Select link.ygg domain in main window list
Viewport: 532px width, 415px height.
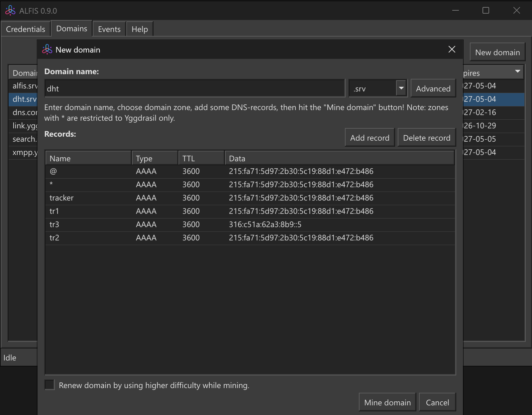pos(23,126)
